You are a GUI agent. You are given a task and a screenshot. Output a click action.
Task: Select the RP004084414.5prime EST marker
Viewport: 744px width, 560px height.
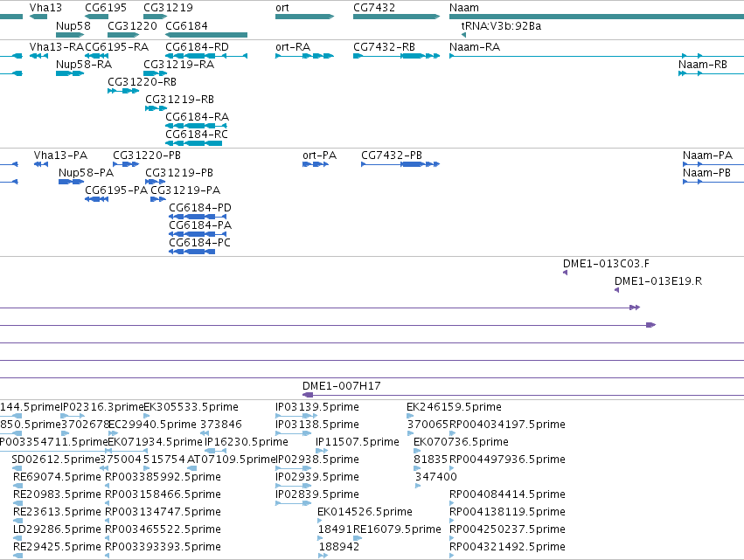pyautogui.click(x=452, y=503)
